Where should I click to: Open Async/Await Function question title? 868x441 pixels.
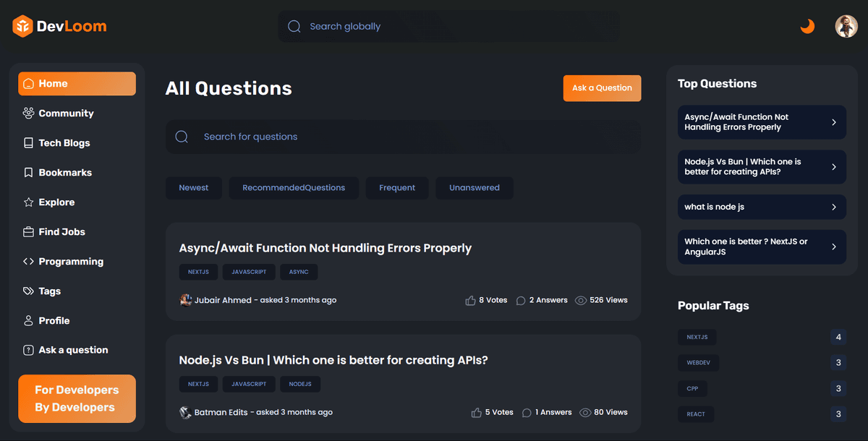point(325,248)
